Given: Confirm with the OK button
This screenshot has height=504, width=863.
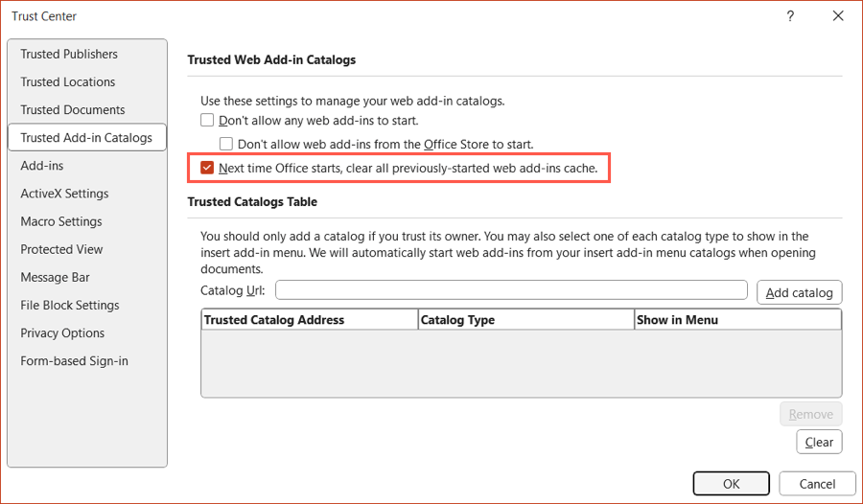Looking at the screenshot, I should [731, 484].
